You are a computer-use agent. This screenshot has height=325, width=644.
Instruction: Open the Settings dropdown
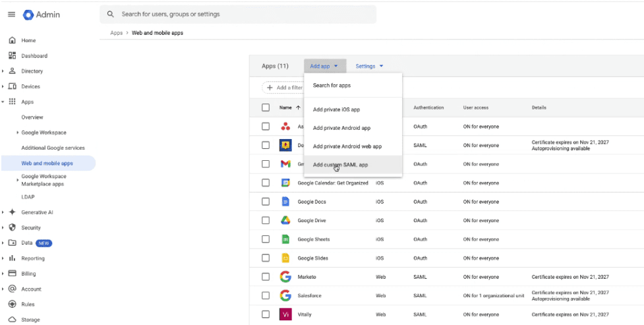[369, 66]
